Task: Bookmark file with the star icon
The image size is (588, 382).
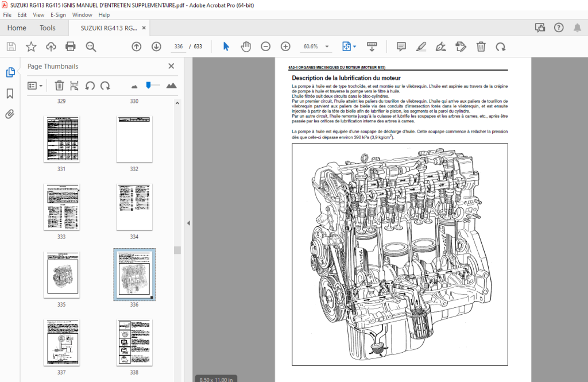Action: 31,47
